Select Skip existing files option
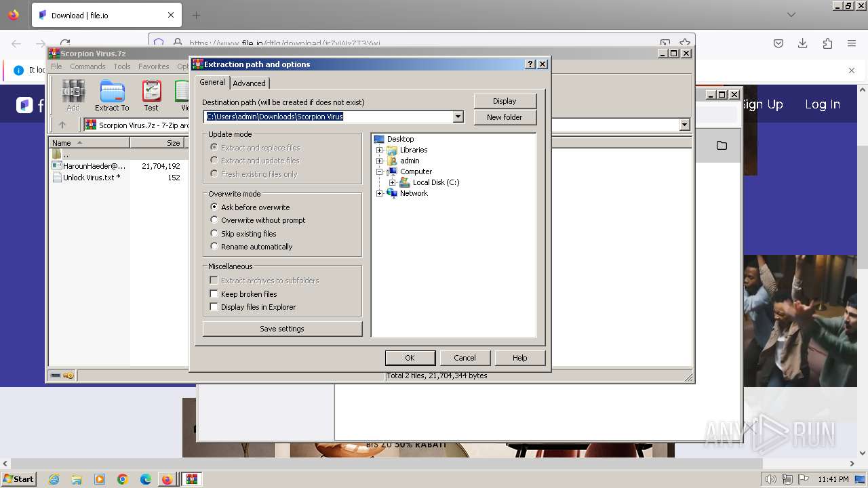Image resolution: width=868 pixels, height=488 pixels. click(x=243, y=234)
